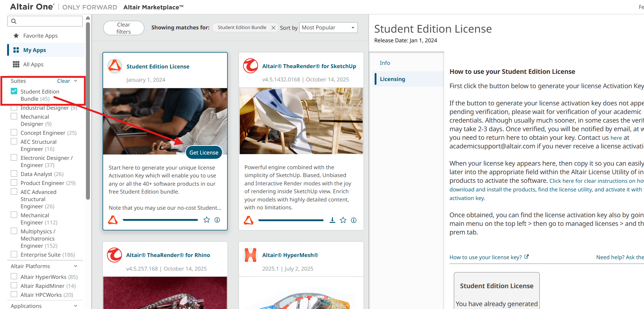The image size is (644, 309).
Task: Click TheaRender for Rhino logo icon
Action: [x=115, y=255]
